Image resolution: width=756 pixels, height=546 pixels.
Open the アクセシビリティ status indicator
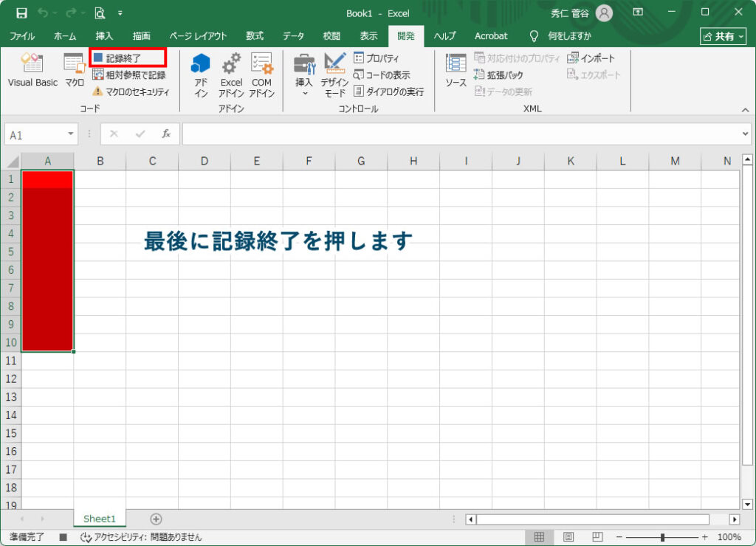[x=141, y=537]
